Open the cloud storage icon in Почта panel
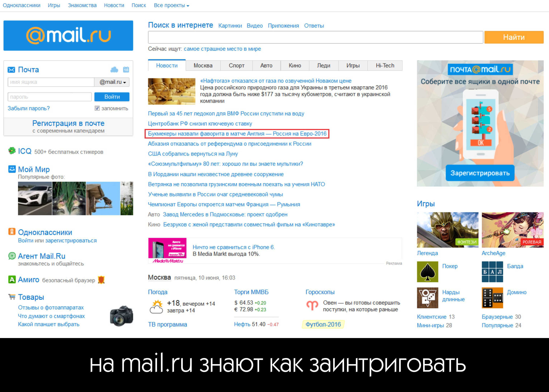The image size is (549, 392). 114,70
